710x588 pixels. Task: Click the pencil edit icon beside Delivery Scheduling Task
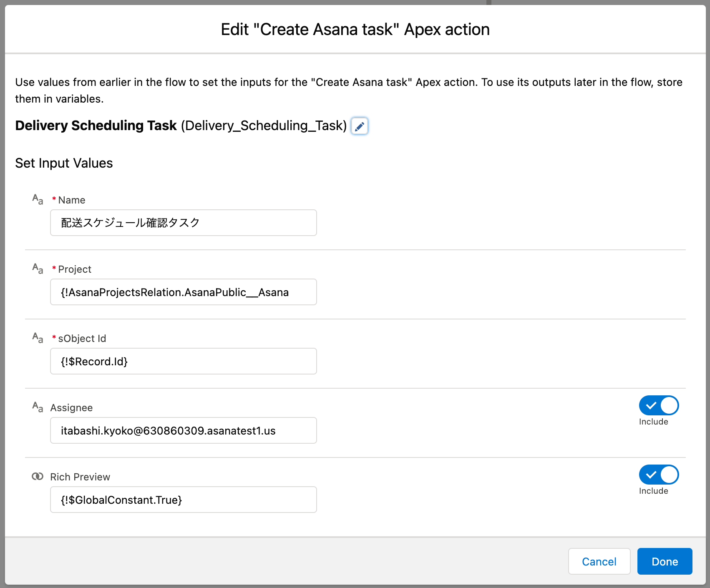359,126
